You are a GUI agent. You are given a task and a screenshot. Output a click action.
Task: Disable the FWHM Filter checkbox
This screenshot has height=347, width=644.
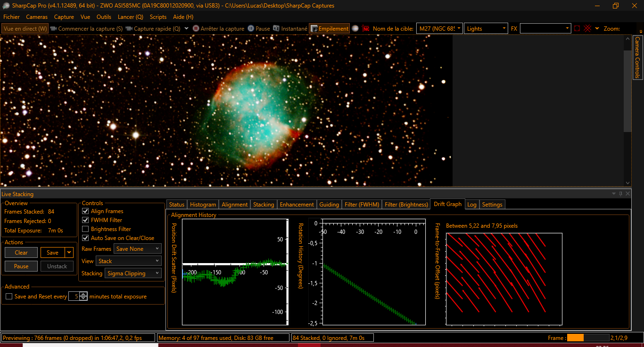pyautogui.click(x=85, y=220)
